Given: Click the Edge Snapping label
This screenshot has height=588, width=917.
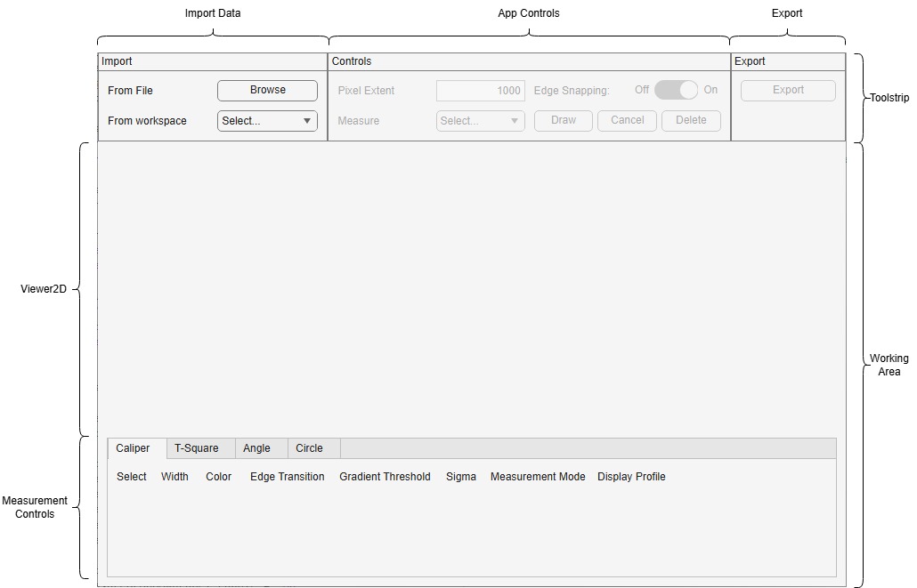Looking at the screenshot, I should tap(572, 91).
